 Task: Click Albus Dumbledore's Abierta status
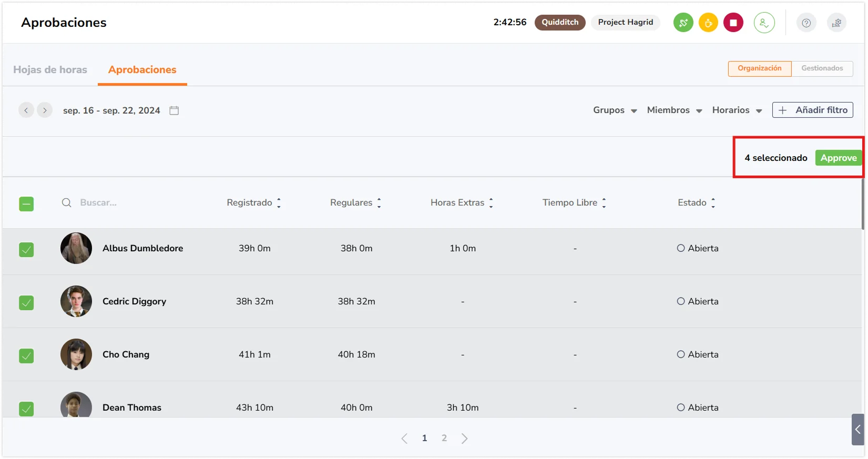click(698, 248)
